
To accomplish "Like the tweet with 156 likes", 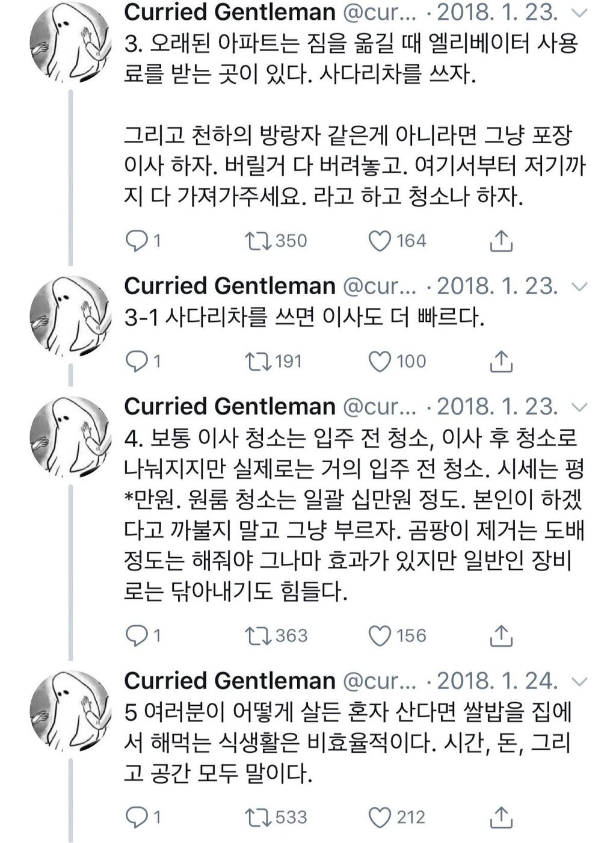I will (x=380, y=635).
